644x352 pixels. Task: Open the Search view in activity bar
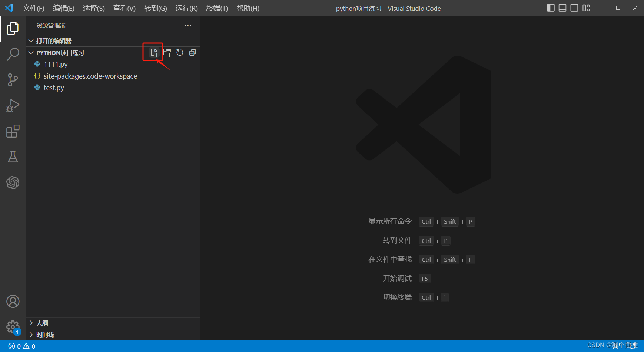(x=13, y=54)
